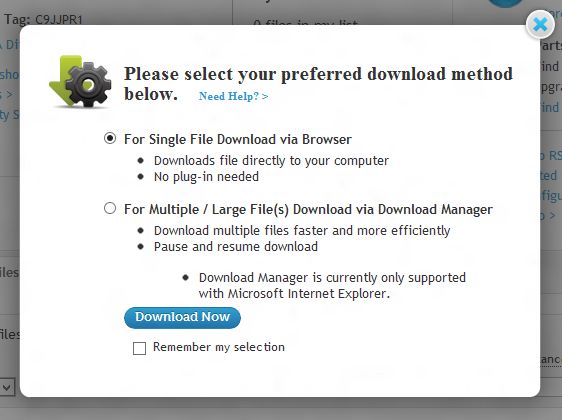This screenshot has width=562, height=420.
Task: Open the Need Help? link
Action: pyautogui.click(x=233, y=96)
